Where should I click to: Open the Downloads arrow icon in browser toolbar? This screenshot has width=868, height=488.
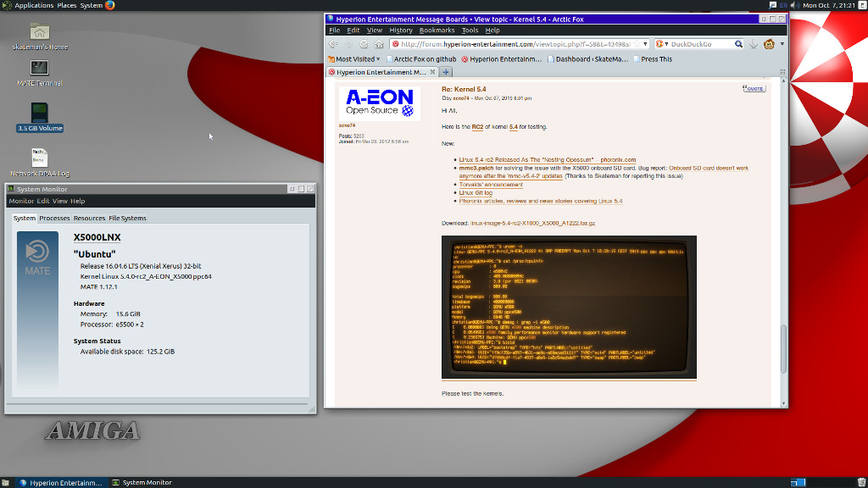[753, 44]
